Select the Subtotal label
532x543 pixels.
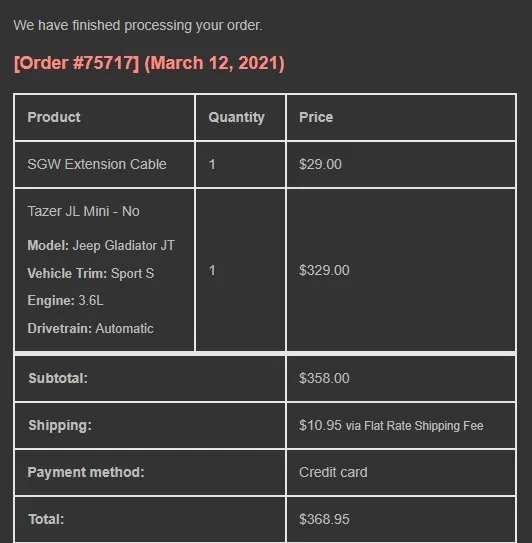coord(58,378)
